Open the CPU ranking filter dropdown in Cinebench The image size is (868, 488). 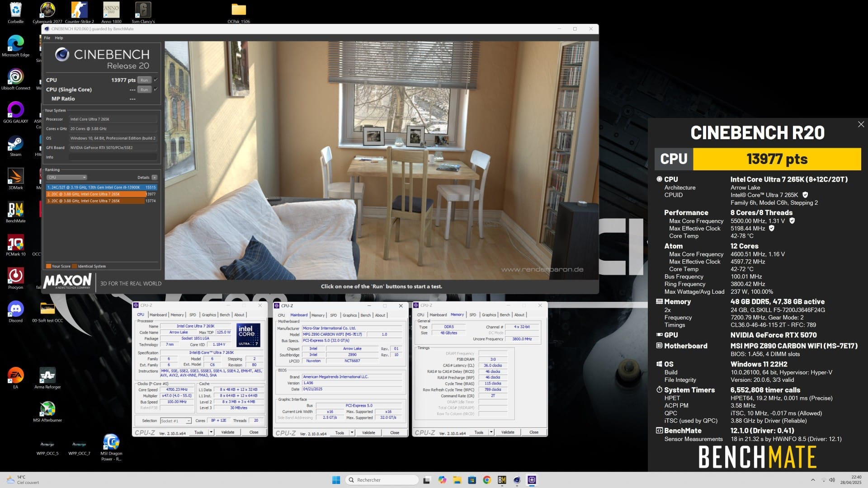tap(66, 178)
